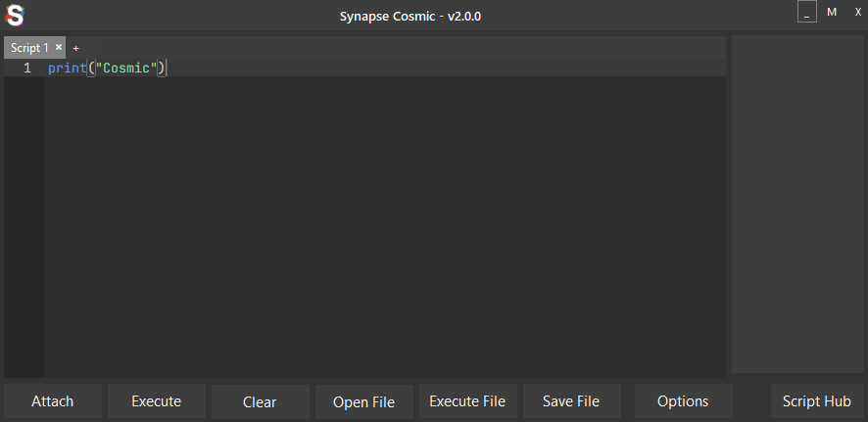Viewport: 868px width, 422px height.
Task: Add a new script tab with plus
Action: [x=76, y=48]
